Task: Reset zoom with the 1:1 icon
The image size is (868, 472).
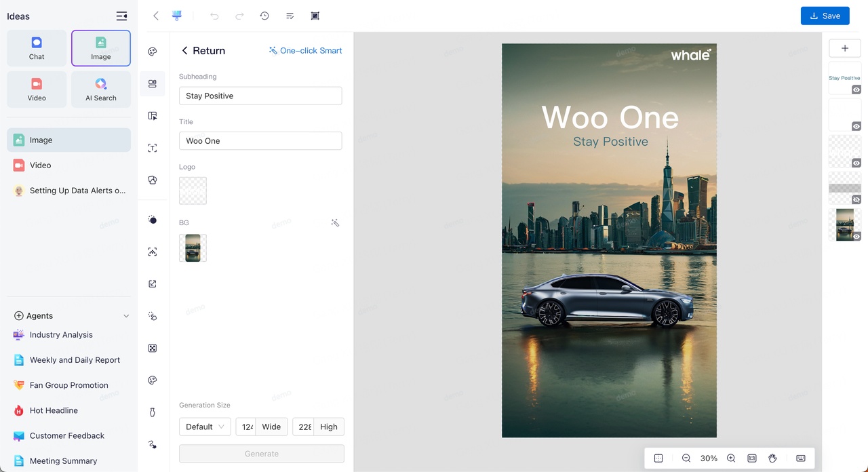Action: coord(751,458)
